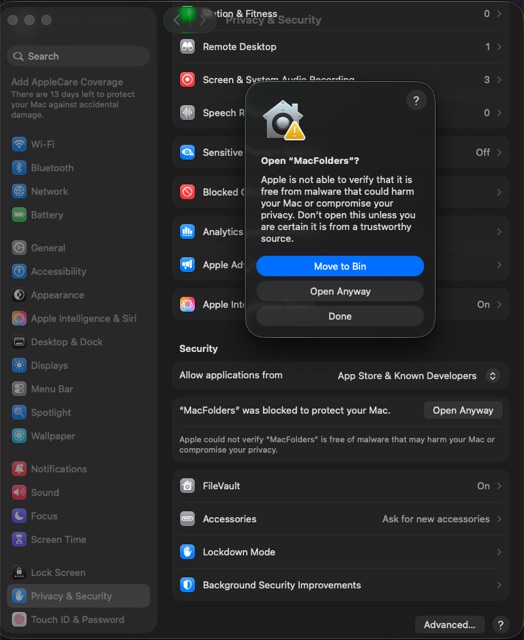The width and height of the screenshot is (524, 640).
Task: Open Lockdown Mode settings row
Action: (x=340, y=552)
